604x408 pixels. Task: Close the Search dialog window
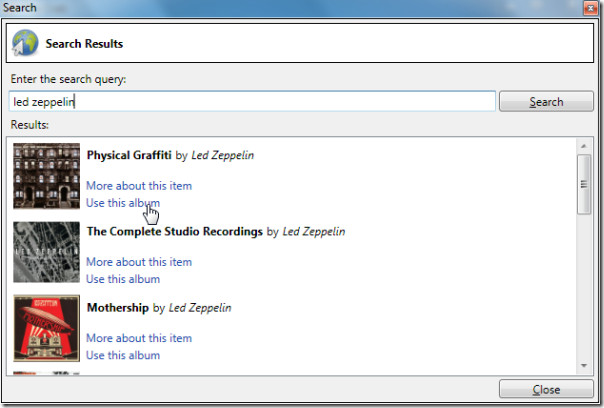tap(590, 8)
